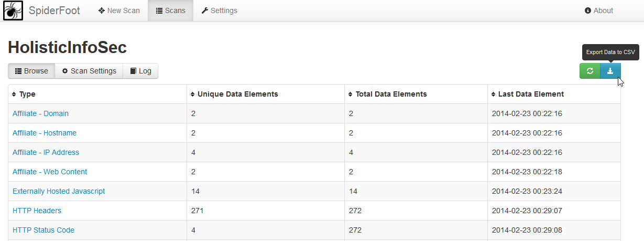644x241 pixels.
Task: Open Affiliate - Domain results
Action: click(x=40, y=113)
